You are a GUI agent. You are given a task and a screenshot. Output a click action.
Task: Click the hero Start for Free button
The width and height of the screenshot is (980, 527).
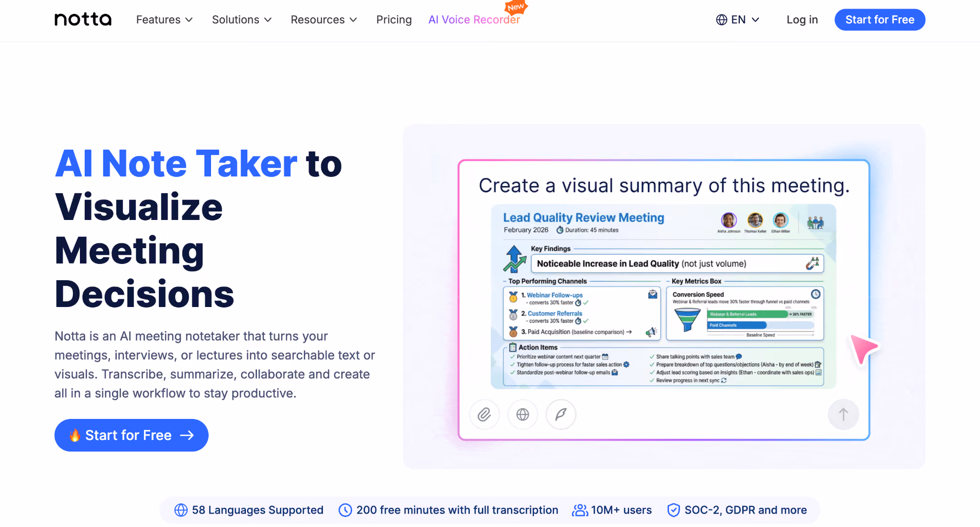(x=132, y=435)
